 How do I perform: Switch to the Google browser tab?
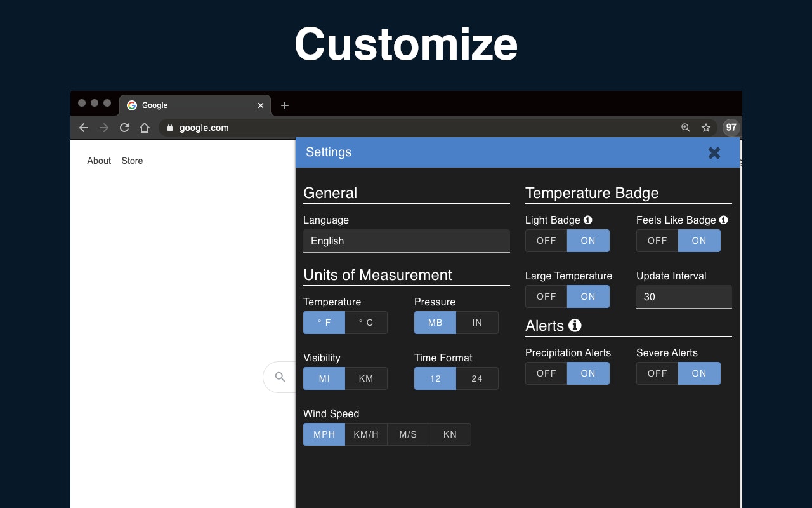190,105
